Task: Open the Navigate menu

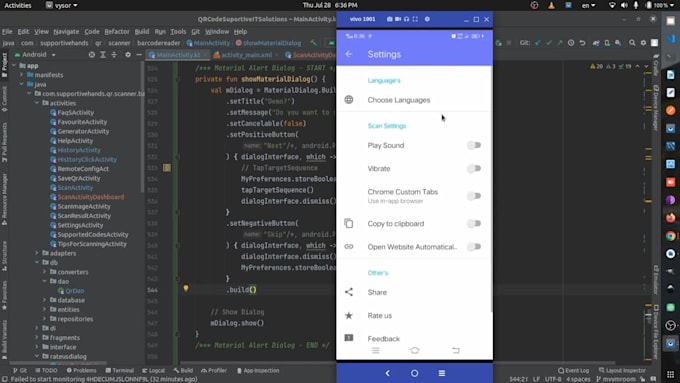Action: [66, 32]
